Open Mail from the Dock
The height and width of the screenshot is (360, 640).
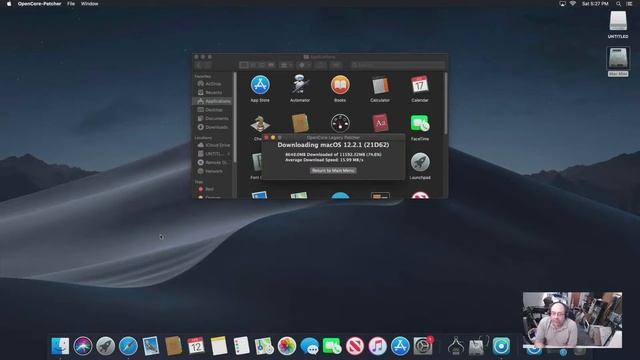(x=151, y=346)
